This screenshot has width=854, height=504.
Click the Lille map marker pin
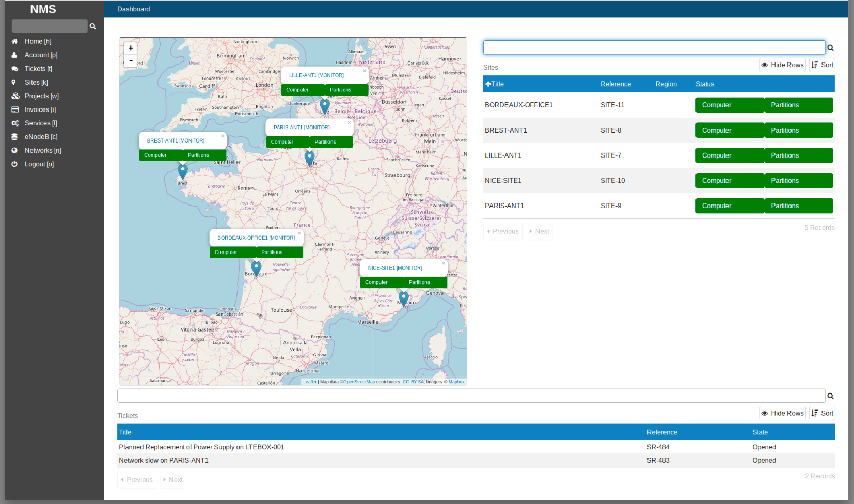(x=325, y=106)
